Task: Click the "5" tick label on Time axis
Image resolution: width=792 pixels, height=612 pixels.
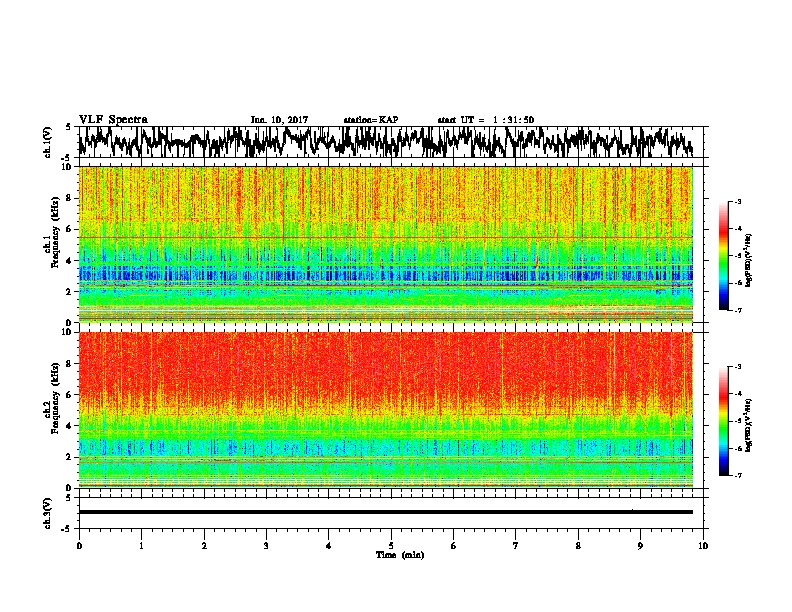Action: 391,546
